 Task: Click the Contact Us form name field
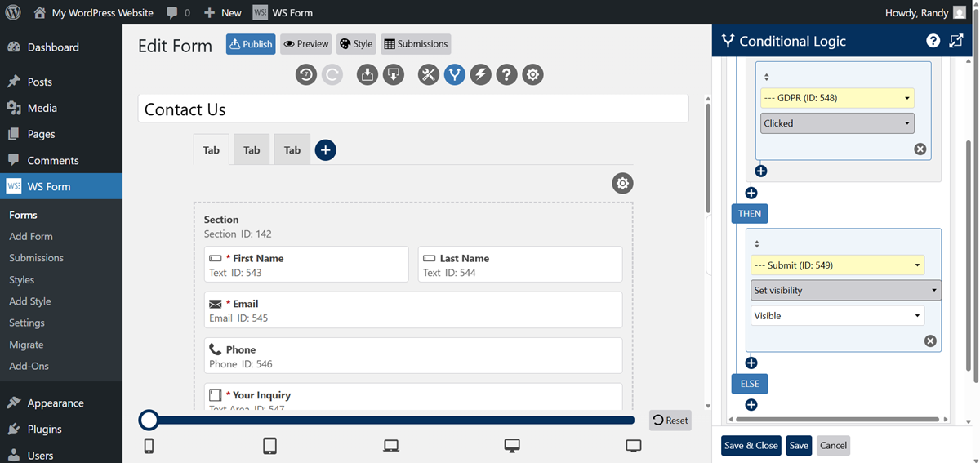[x=412, y=109]
